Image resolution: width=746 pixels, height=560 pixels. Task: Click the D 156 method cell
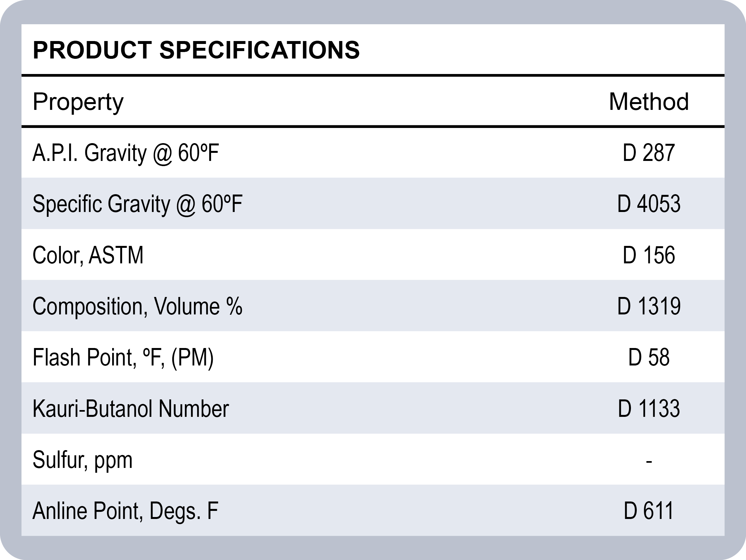pos(648,255)
